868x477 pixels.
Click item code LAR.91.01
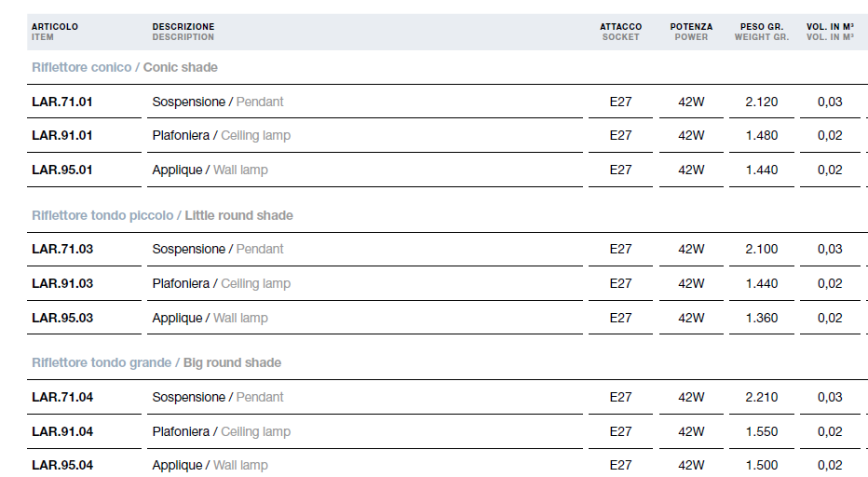point(62,136)
